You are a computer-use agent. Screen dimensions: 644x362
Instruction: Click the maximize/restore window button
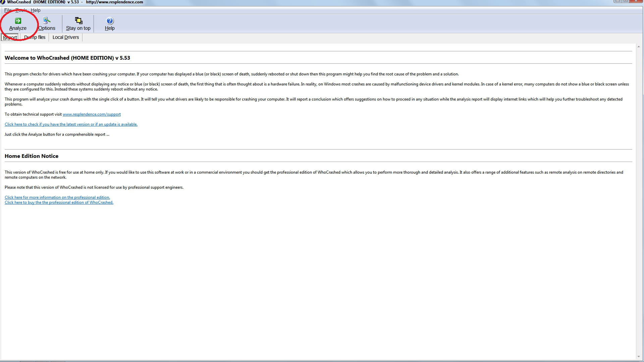626,1
